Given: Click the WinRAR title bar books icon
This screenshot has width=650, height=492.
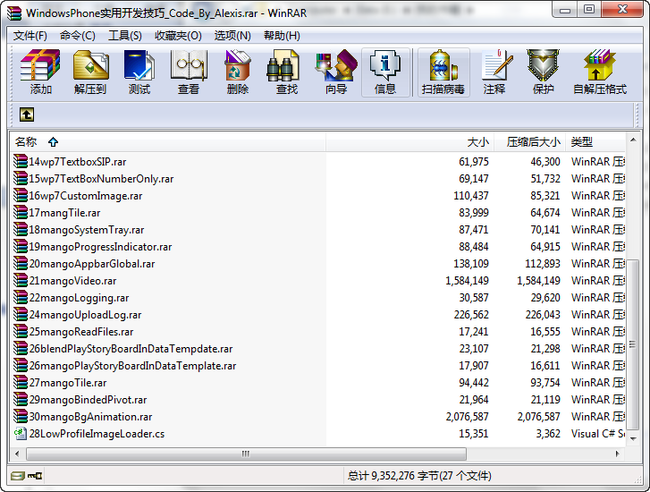Looking at the screenshot, I should 14,13.
